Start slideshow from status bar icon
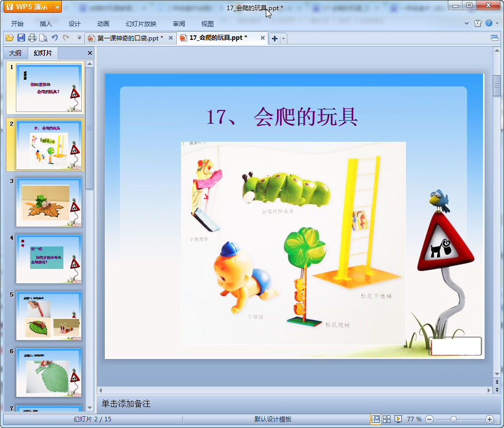 pos(398,419)
